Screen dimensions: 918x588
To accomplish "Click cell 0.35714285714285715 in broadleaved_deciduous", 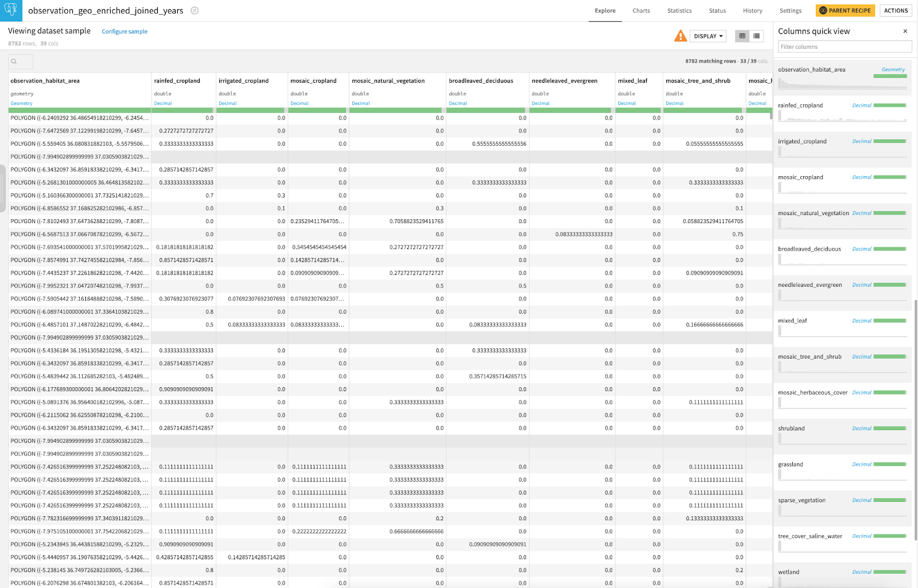I will (487, 376).
